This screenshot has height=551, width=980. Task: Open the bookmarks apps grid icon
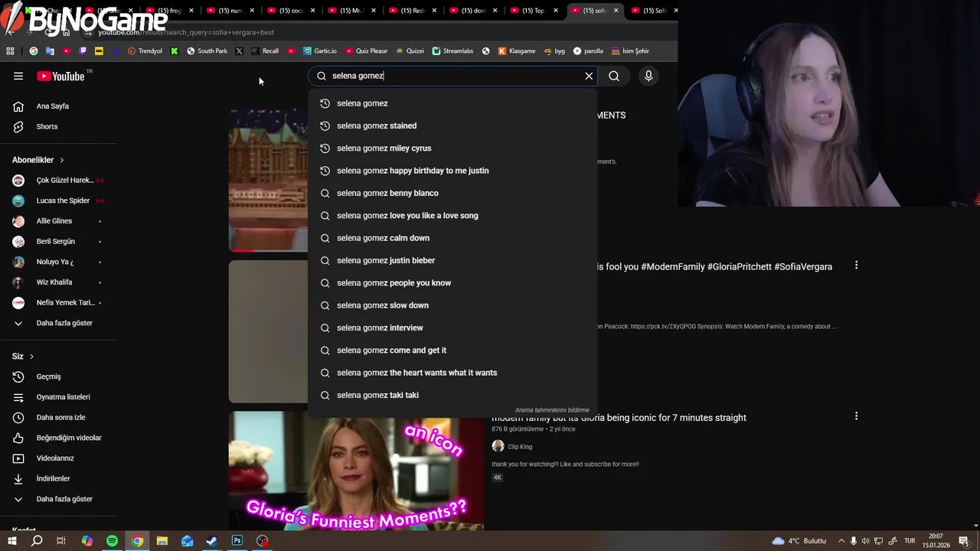tap(10, 51)
